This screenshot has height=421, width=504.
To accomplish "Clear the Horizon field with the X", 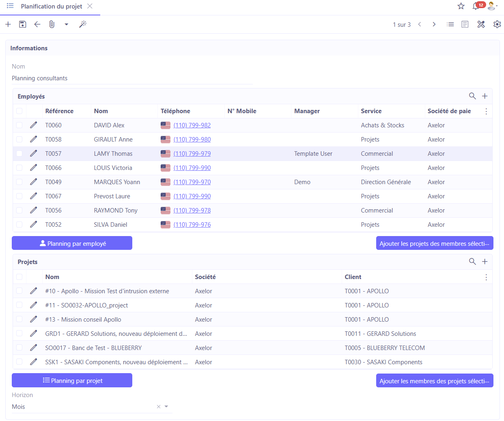I will (x=159, y=407).
